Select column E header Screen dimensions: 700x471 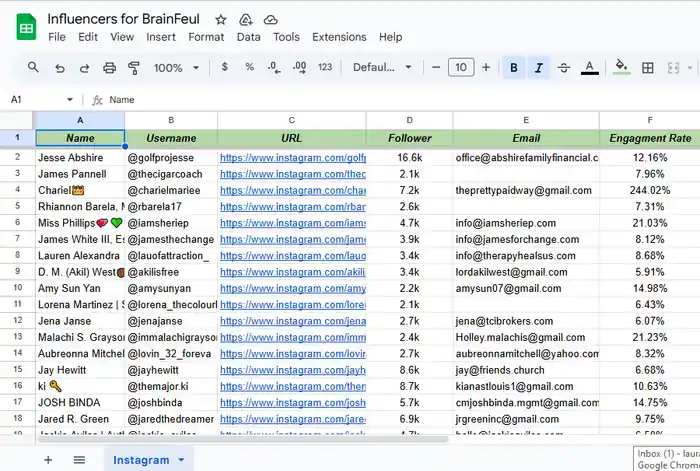[x=526, y=120]
